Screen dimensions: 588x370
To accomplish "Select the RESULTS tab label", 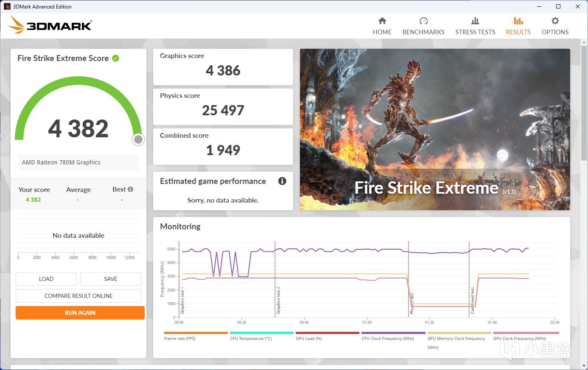I will (518, 32).
